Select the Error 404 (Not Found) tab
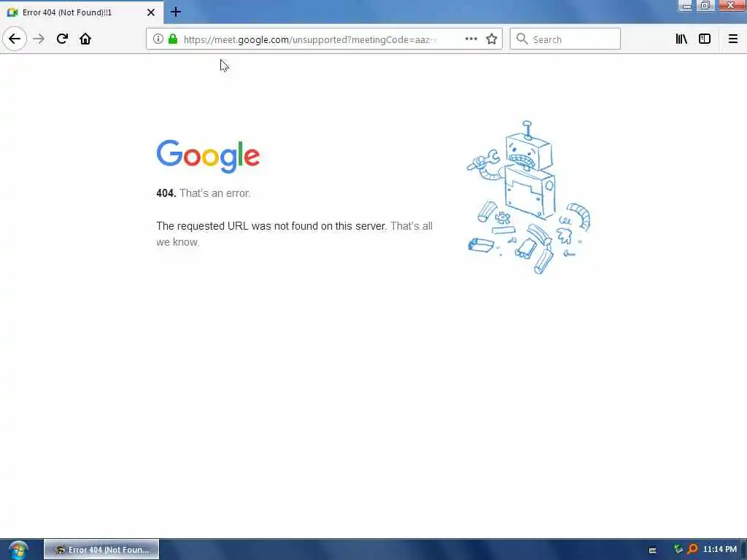 coord(82,12)
